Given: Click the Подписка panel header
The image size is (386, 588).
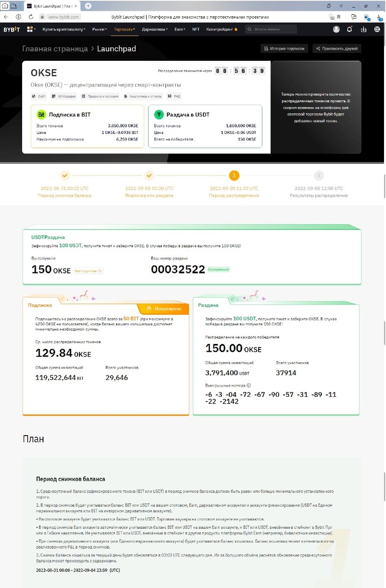Looking at the screenshot, I should (40, 305).
